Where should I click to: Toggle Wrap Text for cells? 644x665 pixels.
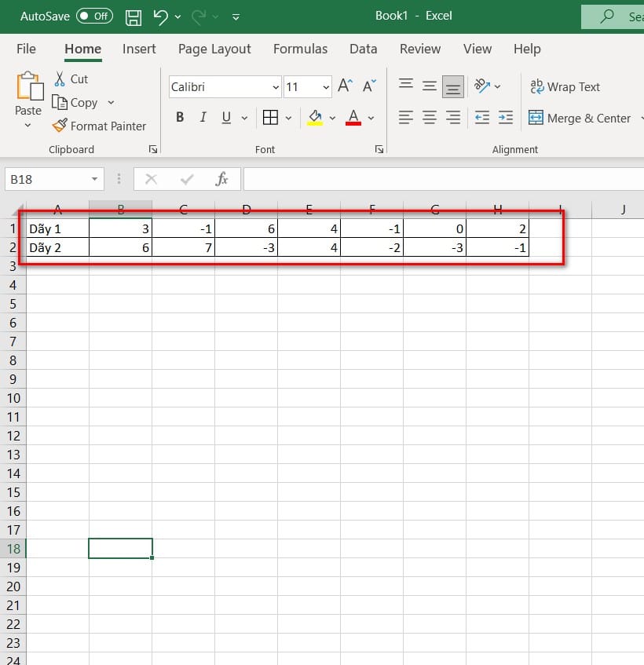565,86
